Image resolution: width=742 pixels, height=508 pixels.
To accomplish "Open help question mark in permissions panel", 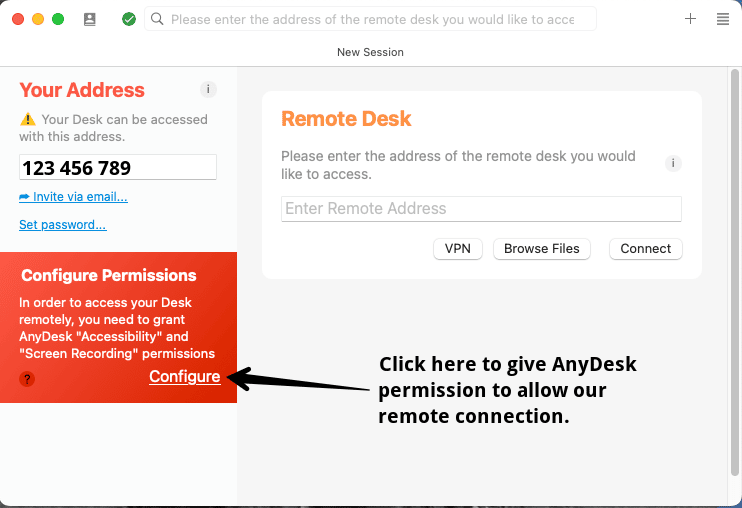I will (27, 379).
